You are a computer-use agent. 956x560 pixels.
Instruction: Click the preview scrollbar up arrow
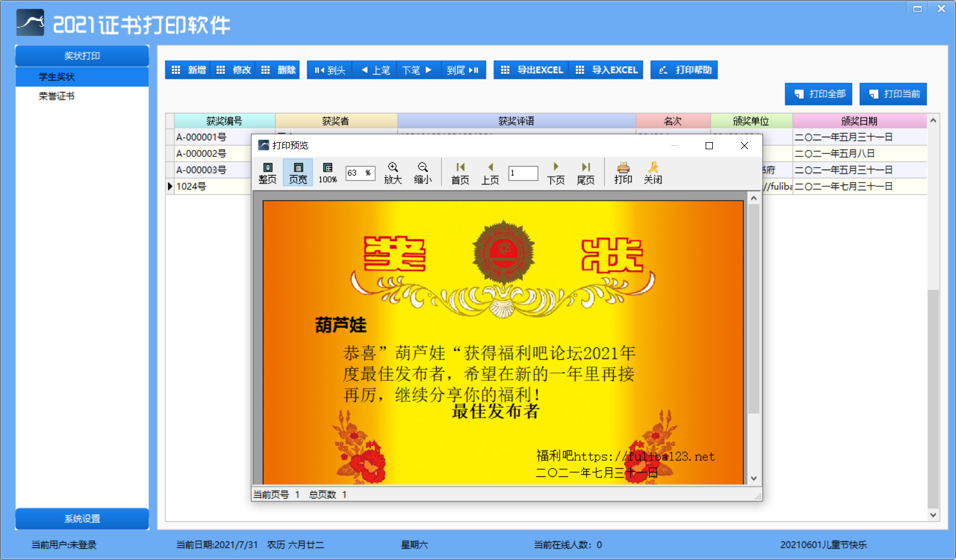pyautogui.click(x=754, y=198)
